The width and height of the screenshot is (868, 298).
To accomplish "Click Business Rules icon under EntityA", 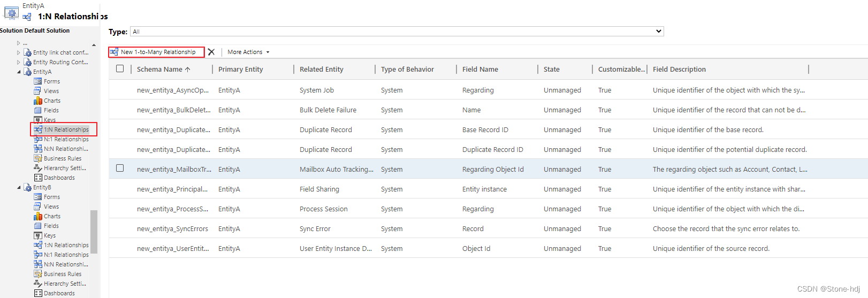I will pos(37,158).
